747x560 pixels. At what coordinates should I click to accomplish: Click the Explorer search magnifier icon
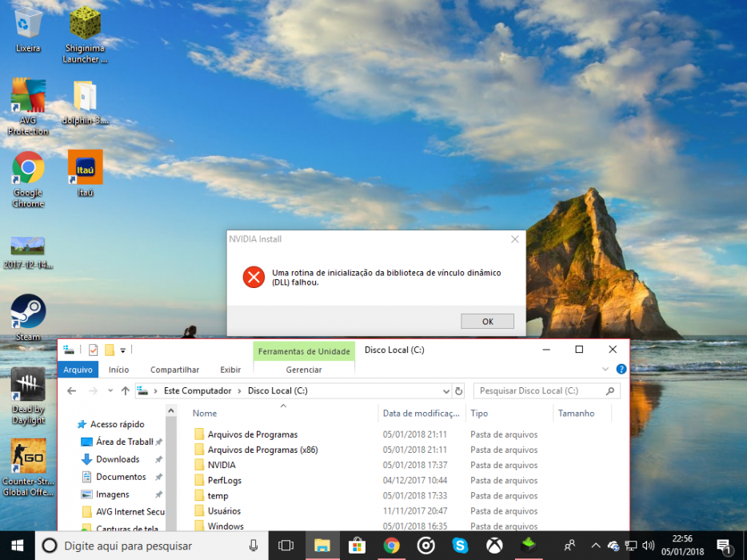pos(610,391)
